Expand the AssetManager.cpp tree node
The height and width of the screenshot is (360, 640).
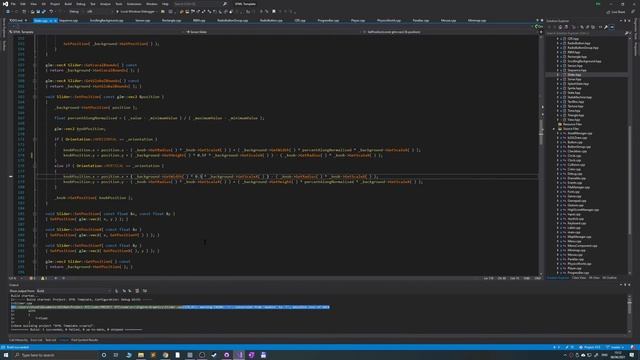tap(558, 133)
